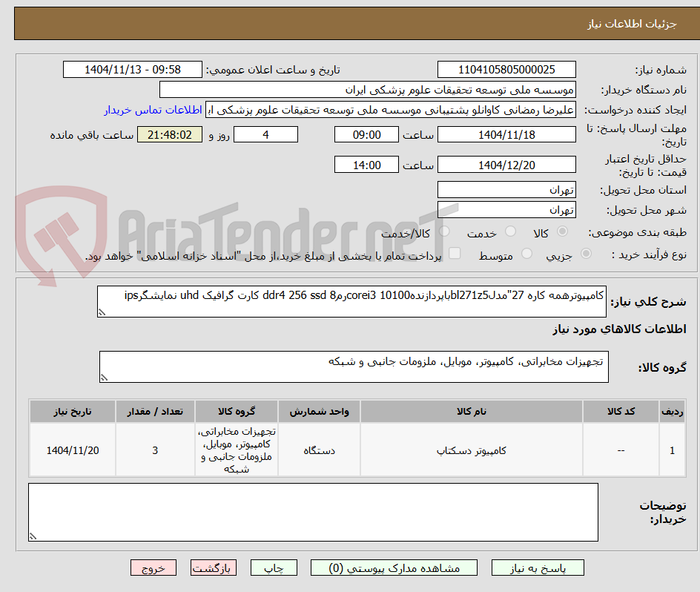Click the 'کامپیوتر دسکتاپ' item cell
Viewport: 700px width, 592px height.
point(472,450)
